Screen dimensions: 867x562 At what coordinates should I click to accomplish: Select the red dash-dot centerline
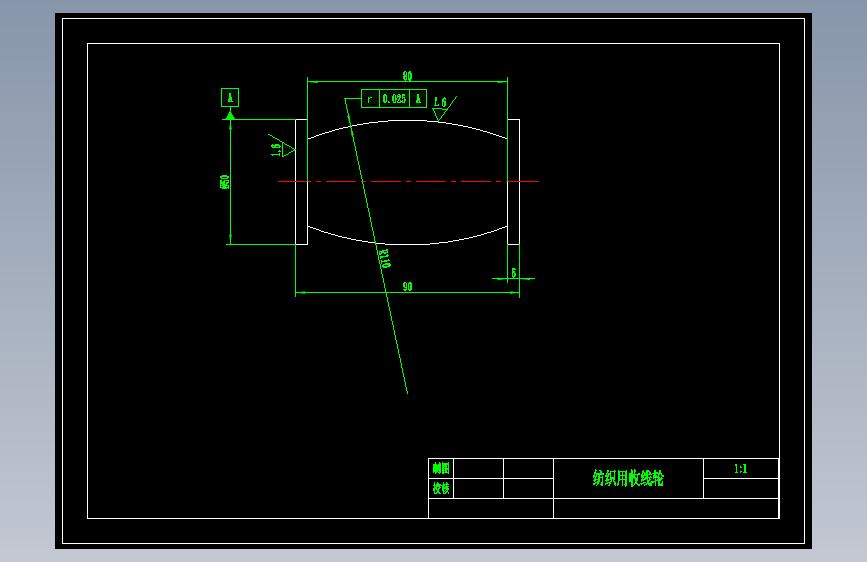[408, 181]
